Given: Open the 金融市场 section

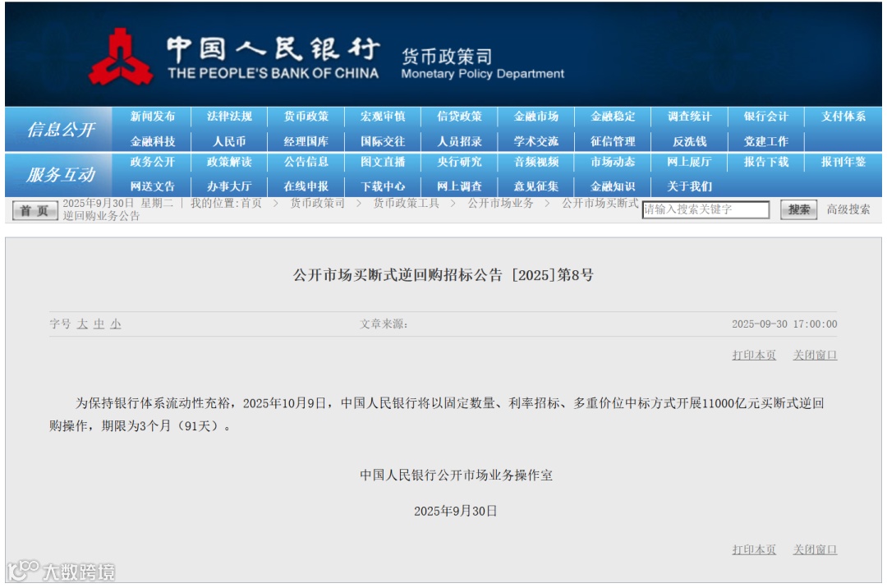Looking at the screenshot, I should 536,117.
